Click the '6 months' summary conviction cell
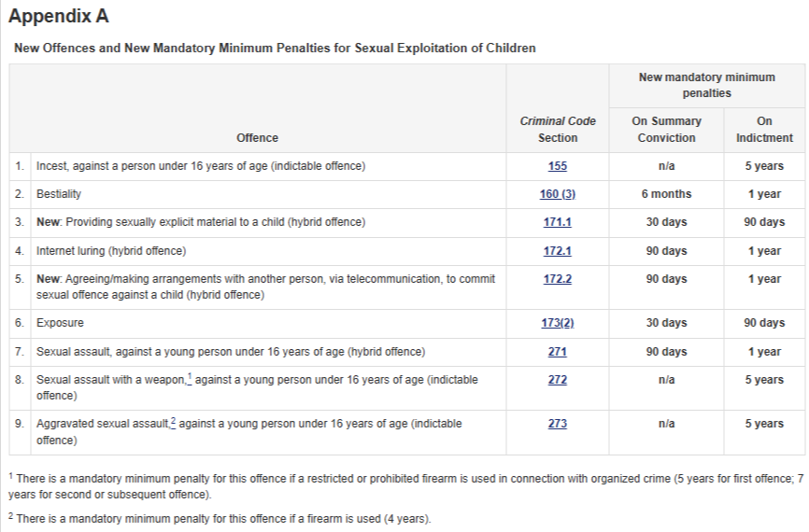Viewport: 809px width, 532px height. [666, 194]
